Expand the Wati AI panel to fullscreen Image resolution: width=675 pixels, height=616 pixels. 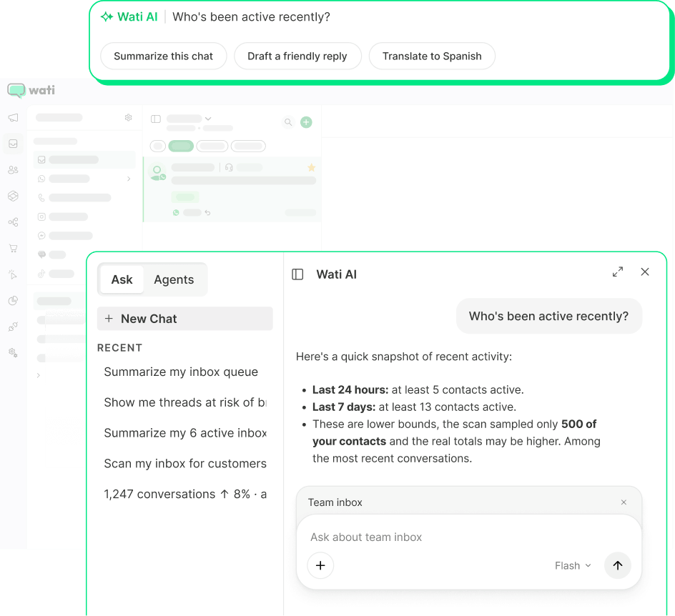pos(618,272)
